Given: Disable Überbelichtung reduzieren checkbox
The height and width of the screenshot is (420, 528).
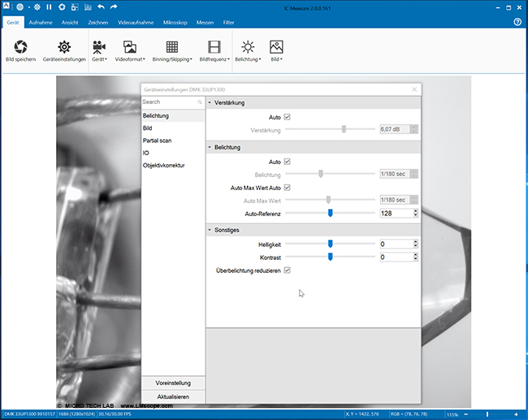Looking at the screenshot, I should coord(288,270).
